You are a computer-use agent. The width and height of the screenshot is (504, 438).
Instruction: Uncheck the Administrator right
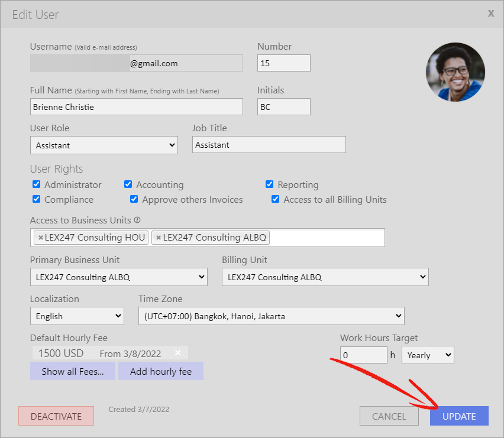pyautogui.click(x=36, y=184)
